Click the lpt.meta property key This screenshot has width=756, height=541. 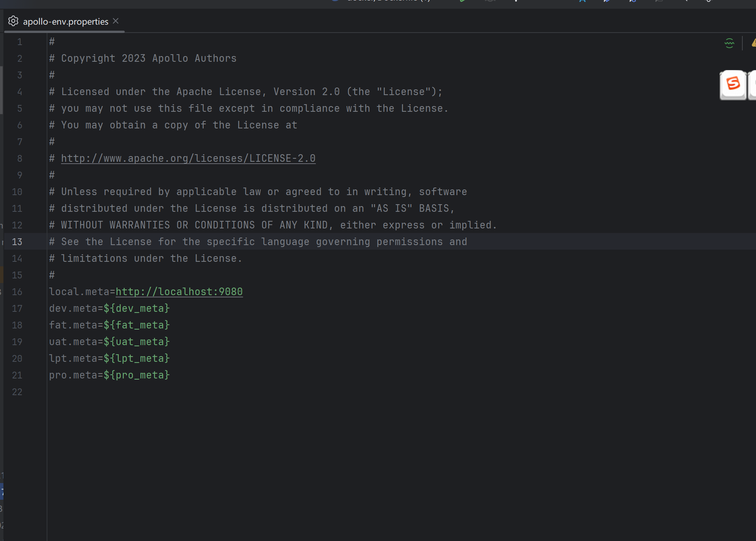73,358
